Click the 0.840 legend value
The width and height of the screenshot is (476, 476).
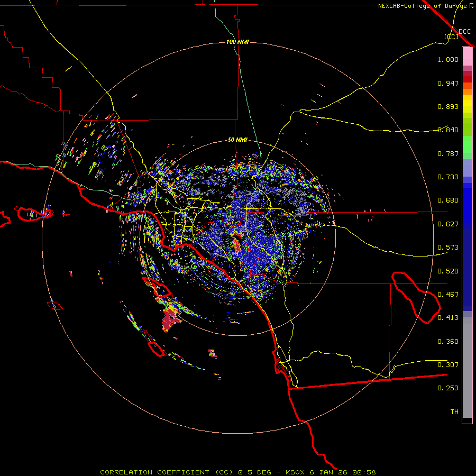click(448, 130)
